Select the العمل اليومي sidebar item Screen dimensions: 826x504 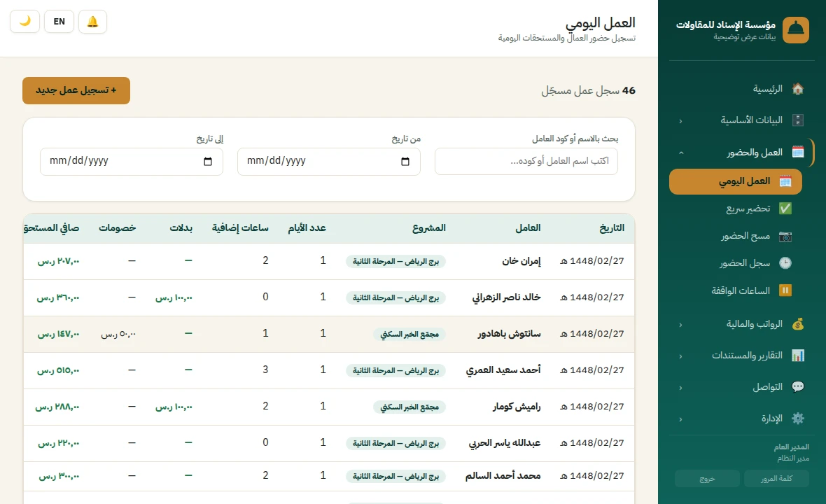[736, 182]
